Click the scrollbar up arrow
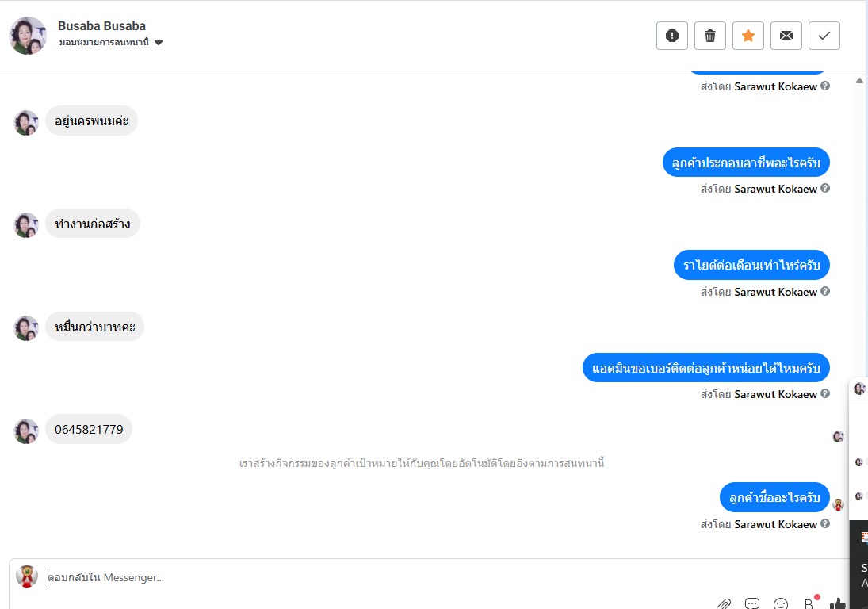Viewport: 868px width, 609px height. click(859, 81)
